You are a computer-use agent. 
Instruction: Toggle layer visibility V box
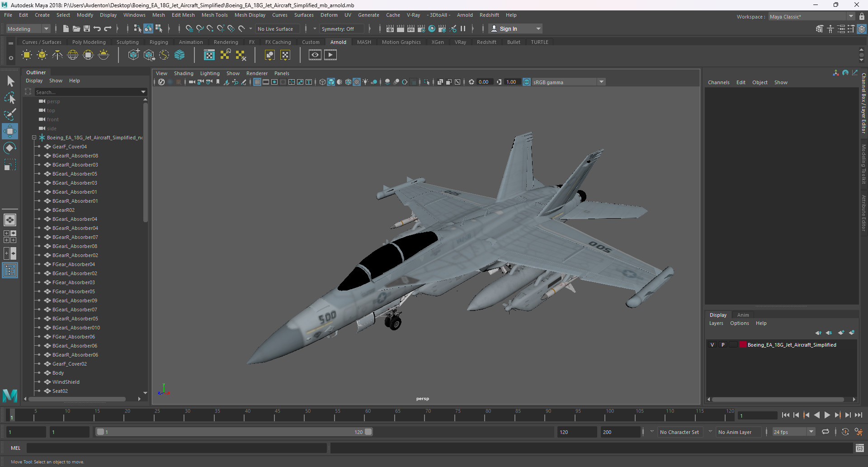pos(712,345)
